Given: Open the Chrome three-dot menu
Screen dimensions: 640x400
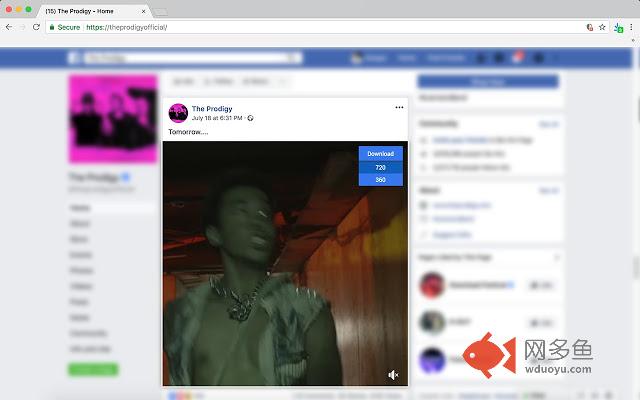Looking at the screenshot, I should pyautogui.click(x=631, y=27).
